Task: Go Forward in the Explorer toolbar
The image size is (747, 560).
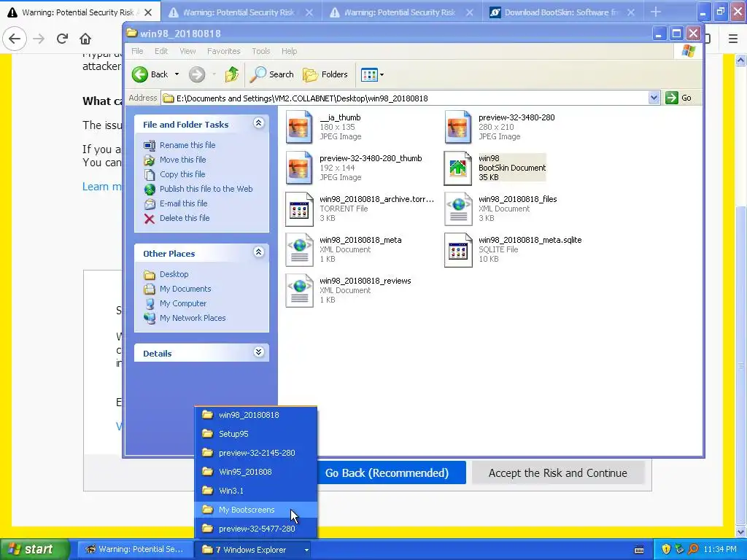Action: [197, 74]
